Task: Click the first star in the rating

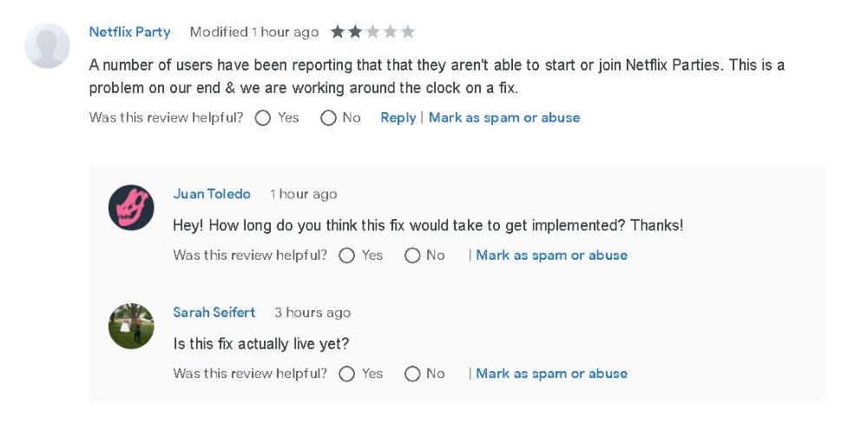Action: coord(338,32)
